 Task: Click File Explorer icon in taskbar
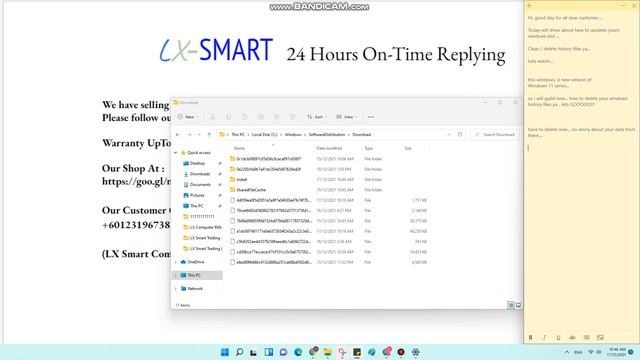click(327, 352)
